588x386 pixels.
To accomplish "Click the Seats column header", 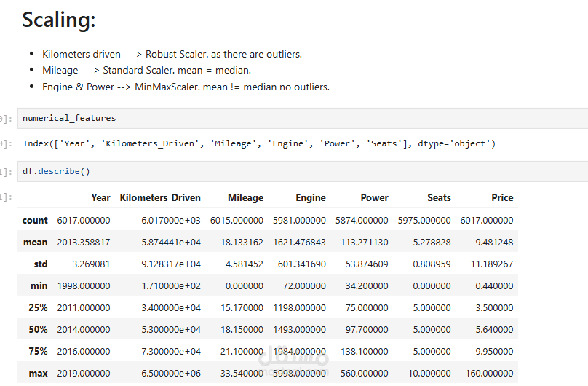I will point(439,197).
